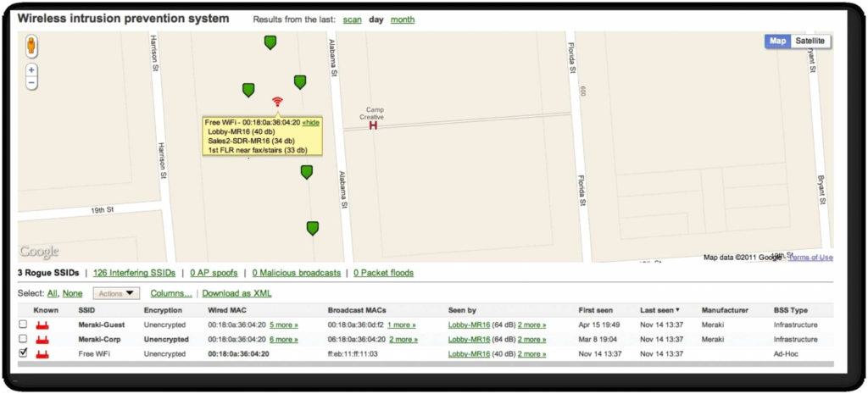Image resolution: width=868 pixels, height=394 pixels.
Task: Hide the Free WiFi map tooltip
Action: pos(311,122)
